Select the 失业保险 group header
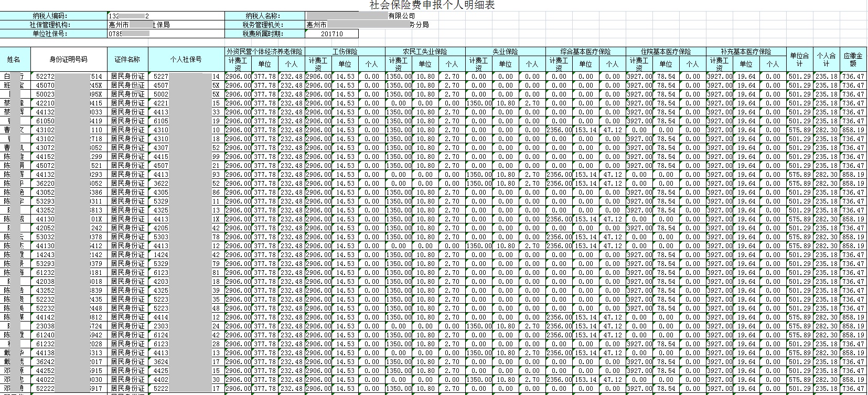The width and height of the screenshot is (868, 395). tap(506, 51)
